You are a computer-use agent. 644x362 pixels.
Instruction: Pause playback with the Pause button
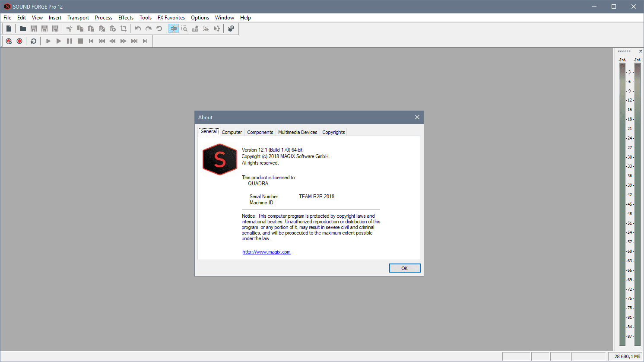click(x=70, y=41)
